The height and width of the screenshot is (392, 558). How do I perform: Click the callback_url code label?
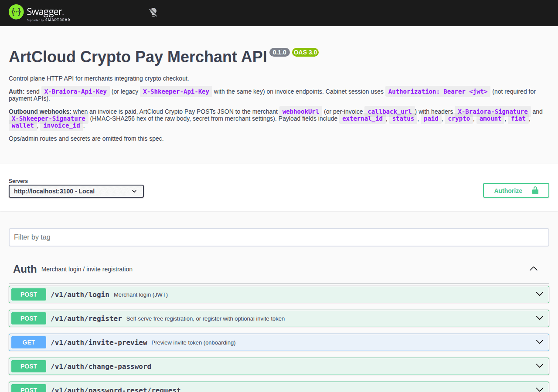[x=390, y=112]
